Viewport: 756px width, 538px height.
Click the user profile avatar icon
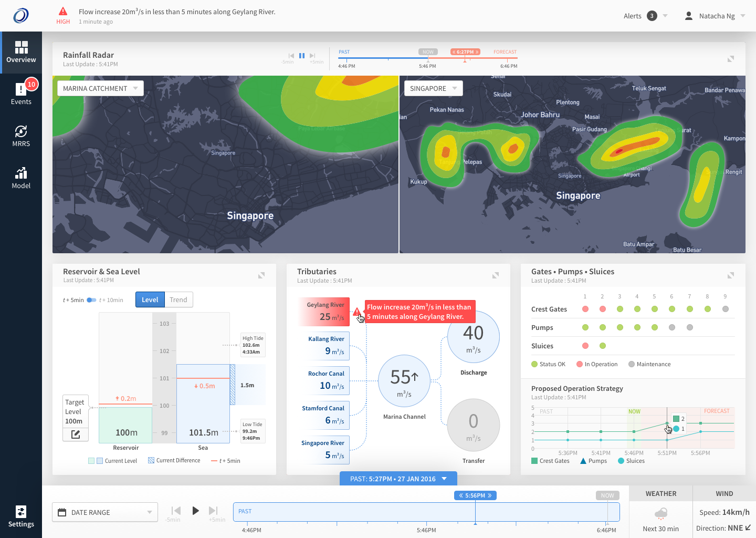tap(689, 16)
